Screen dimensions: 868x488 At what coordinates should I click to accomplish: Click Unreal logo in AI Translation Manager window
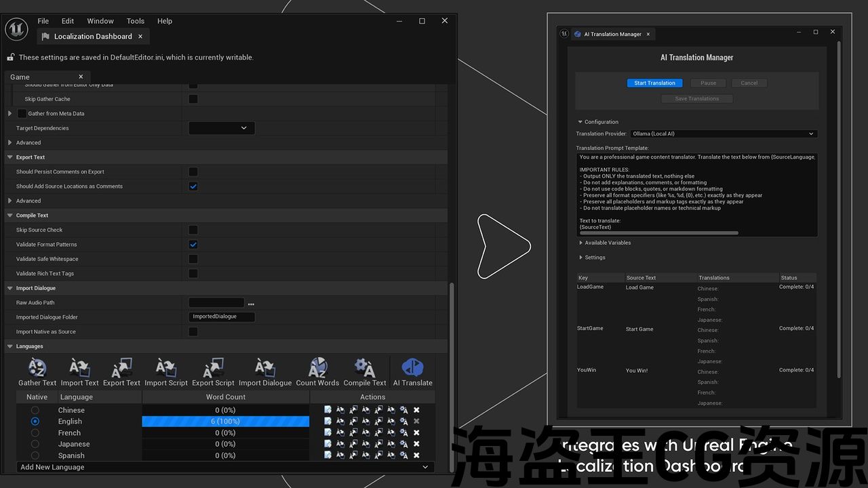[x=564, y=33]
